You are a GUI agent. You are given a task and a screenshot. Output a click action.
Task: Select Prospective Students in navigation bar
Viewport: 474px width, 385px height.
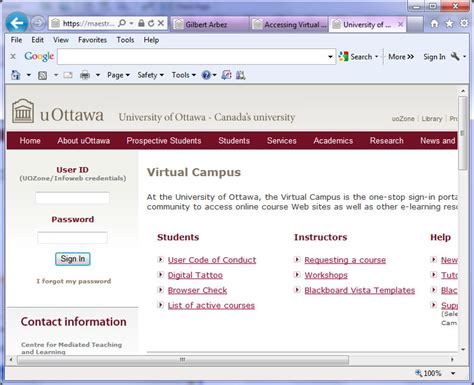(164, 141)
